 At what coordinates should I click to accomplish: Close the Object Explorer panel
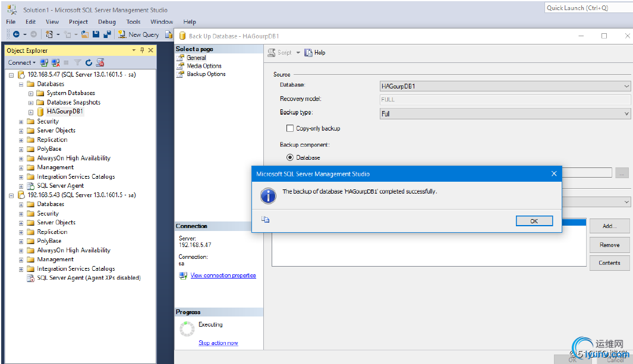[150, 50]
